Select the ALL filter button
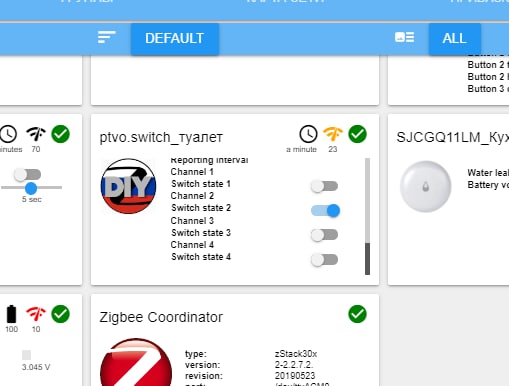Screen dimensions: 509x386 (454, 39)
